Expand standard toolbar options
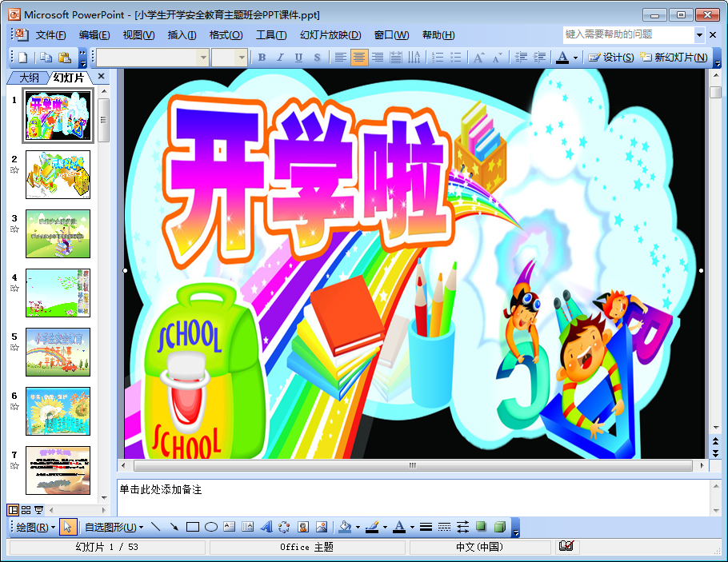This screenshot has width=728, height=562. click(82, 58)
